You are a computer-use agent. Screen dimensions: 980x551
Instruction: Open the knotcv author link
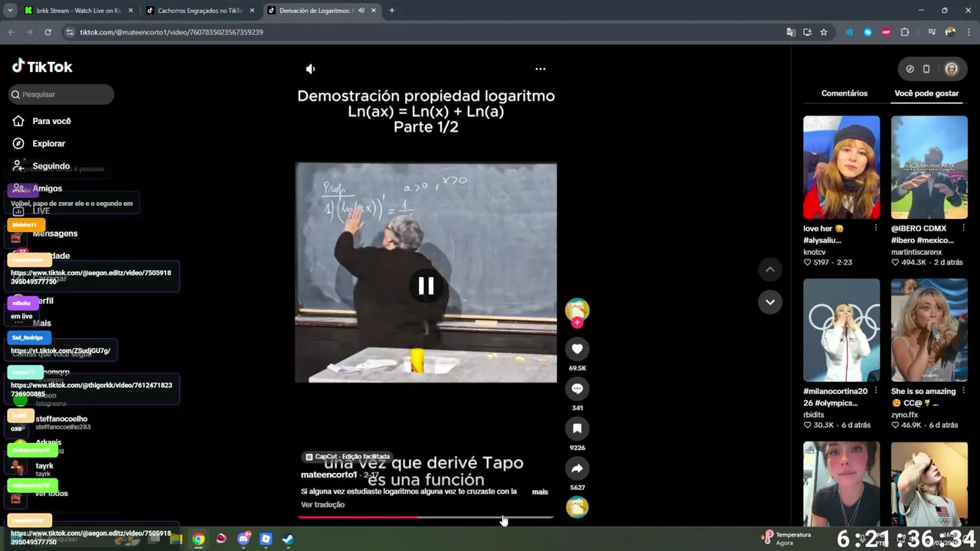click(815, 252)
